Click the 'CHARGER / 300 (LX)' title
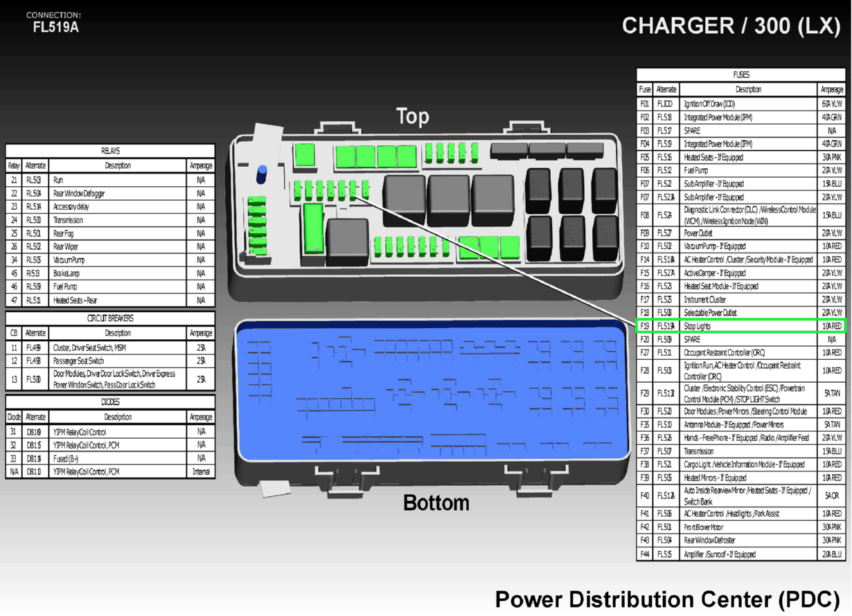This screenshot has width=852, height=616. click(x=731, y=26)
